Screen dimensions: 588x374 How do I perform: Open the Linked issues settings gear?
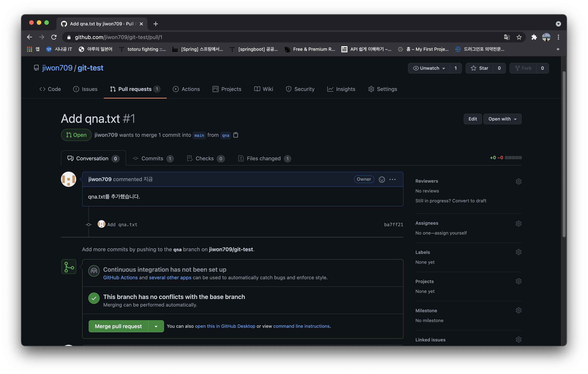pos(519,339)
